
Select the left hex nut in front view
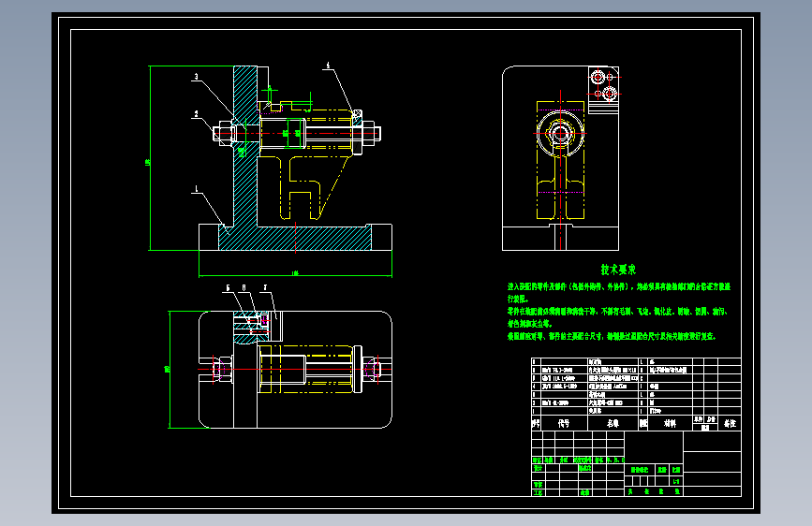pyautogui.click(x=224, y=134)
